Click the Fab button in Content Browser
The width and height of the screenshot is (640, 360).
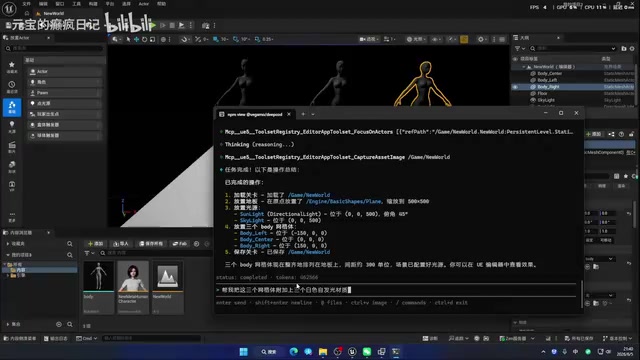180,244
